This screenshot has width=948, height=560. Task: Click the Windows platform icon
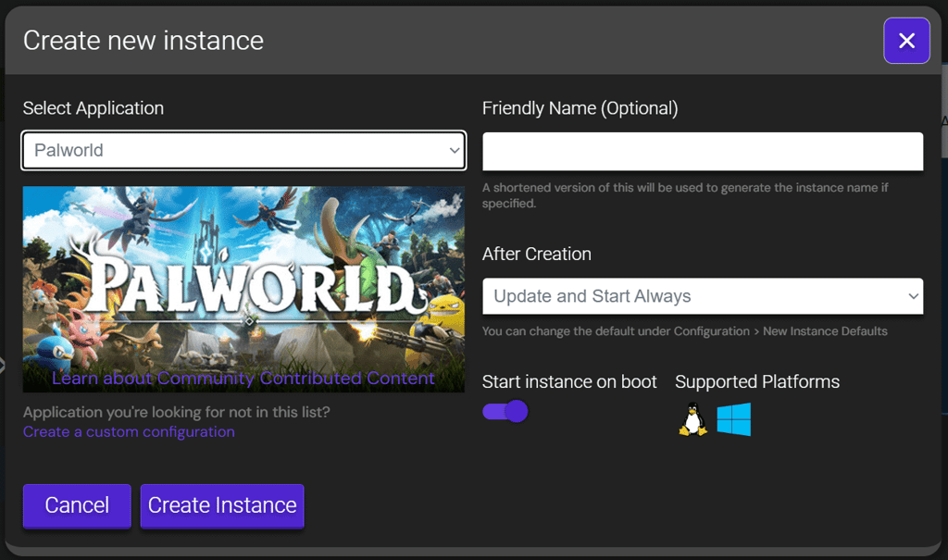[734, 419]
